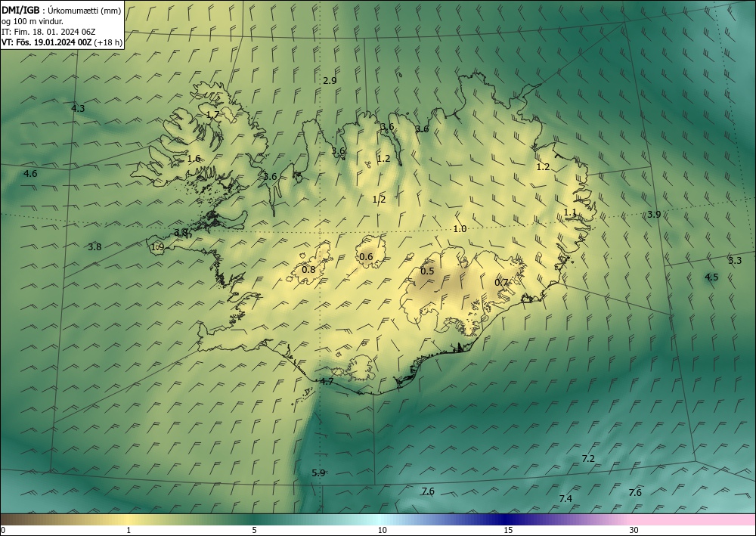The image size is (756, 536).
Task: Click the 'VT: Fös. 19.01.2024 00Z' valid time
Action: pos(46,42)
